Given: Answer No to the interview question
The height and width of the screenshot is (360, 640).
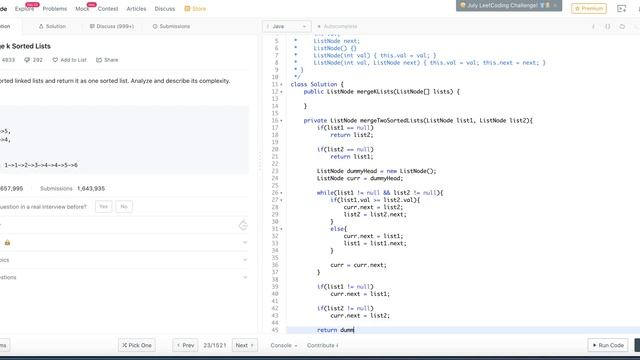Looking at the screenshot, I should (x=124, y=207).
